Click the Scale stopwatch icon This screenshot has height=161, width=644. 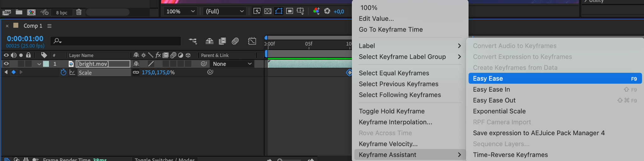[x=63, y=72]
